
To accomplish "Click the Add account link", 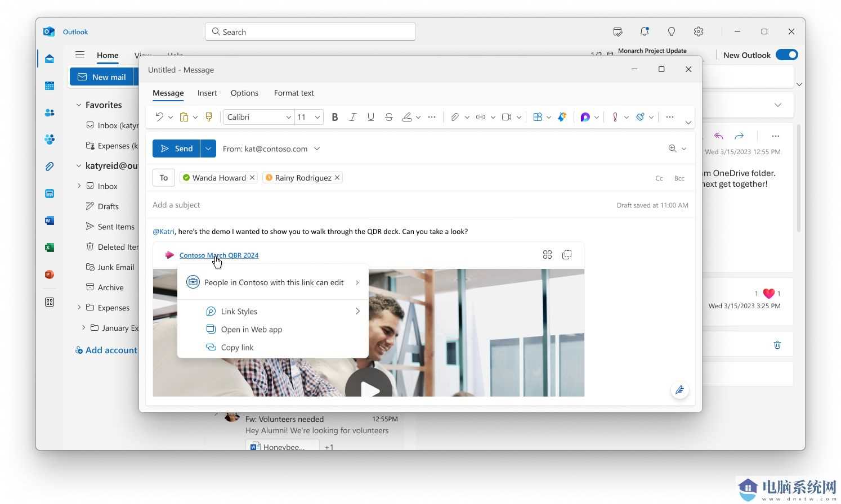I will click(106, 350).
